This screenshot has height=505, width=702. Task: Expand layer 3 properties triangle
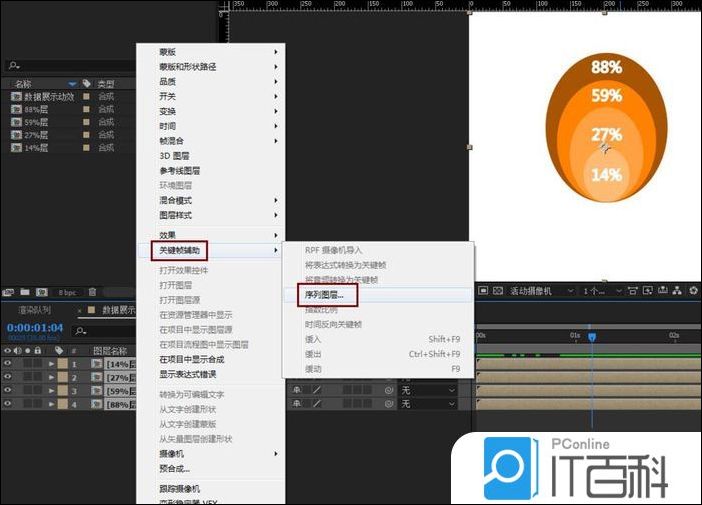51,391
